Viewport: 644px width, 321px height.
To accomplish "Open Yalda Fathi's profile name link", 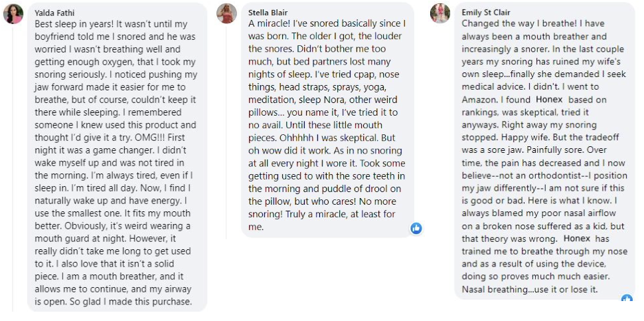I will tap(55, 12).
